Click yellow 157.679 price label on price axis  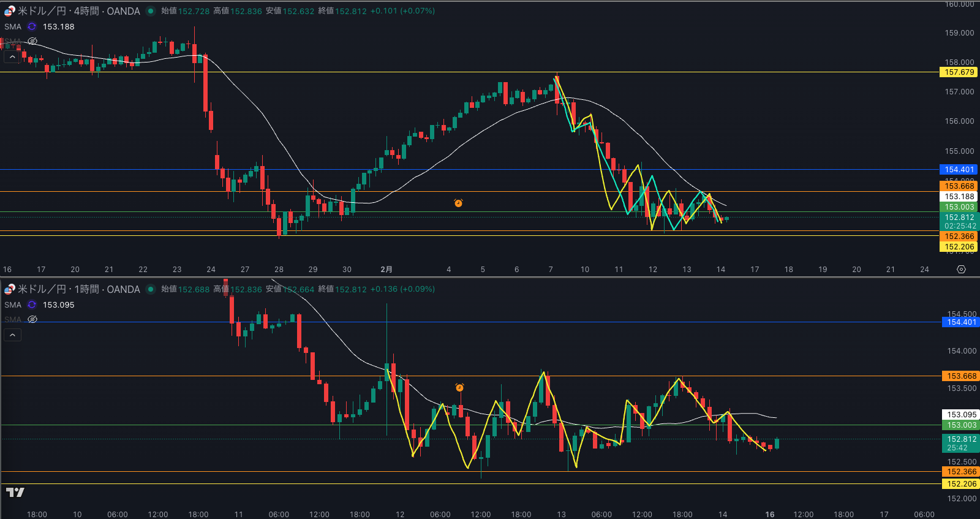(959, 72)
